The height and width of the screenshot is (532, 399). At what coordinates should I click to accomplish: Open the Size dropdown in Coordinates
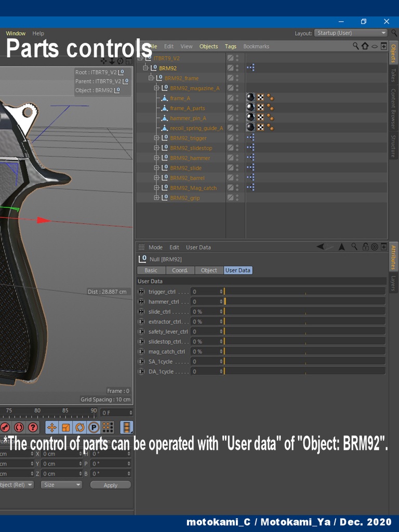(61, 485)
